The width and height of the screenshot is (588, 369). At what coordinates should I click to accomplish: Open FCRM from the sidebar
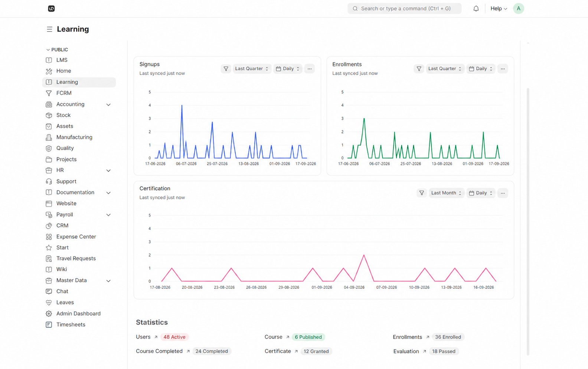coord(79,93)
